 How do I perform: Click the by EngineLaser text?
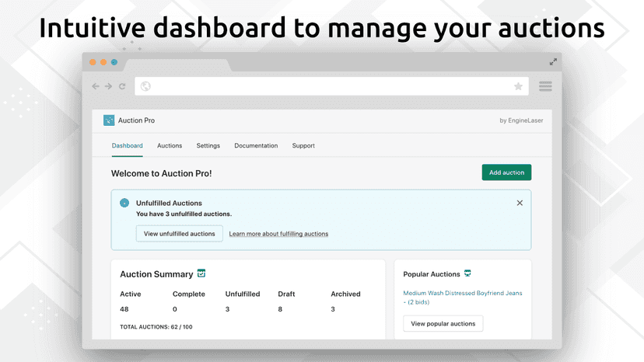pyautogui.click(x=521, y=120)
